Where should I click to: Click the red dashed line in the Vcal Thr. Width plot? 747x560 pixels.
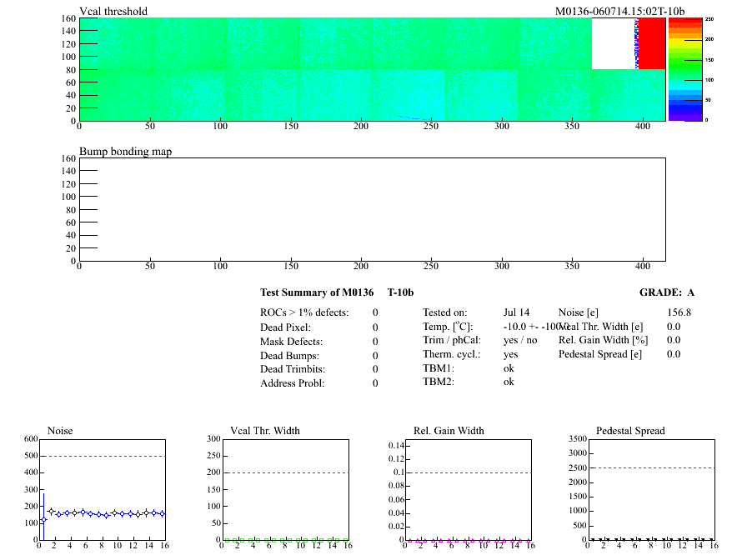[x=286, y=472]
